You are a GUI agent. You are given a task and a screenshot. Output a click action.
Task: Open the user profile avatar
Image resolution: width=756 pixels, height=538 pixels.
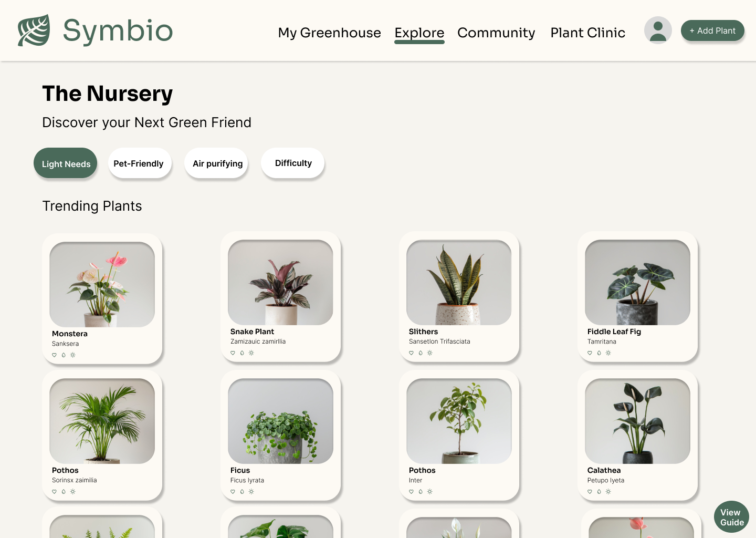658,30
